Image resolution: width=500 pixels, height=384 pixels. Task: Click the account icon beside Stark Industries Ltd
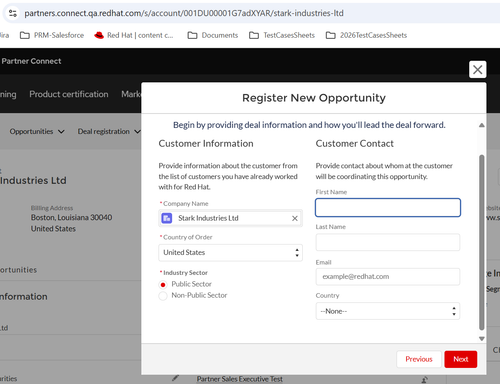coord(167,218)
